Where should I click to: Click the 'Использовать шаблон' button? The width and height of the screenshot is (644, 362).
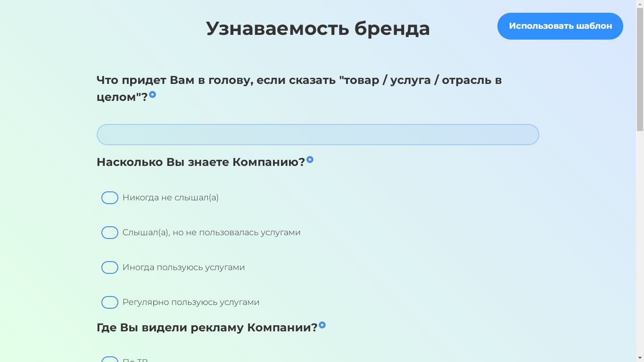click(x=560, y=26)
